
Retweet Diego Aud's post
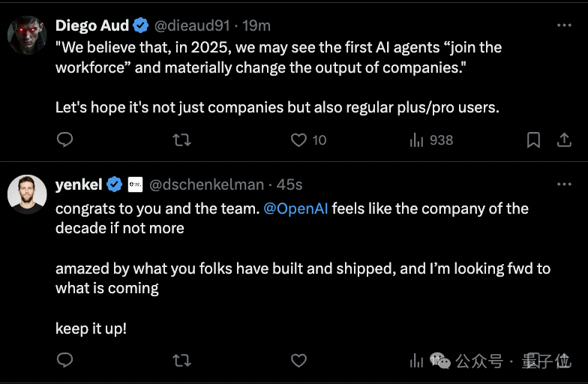pyautogui.click(x=181, y=139)
